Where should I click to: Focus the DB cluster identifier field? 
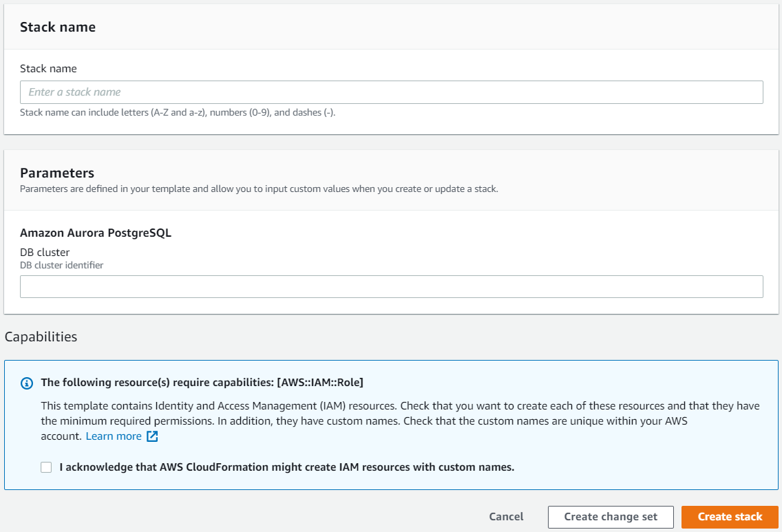tap(391, 286)
